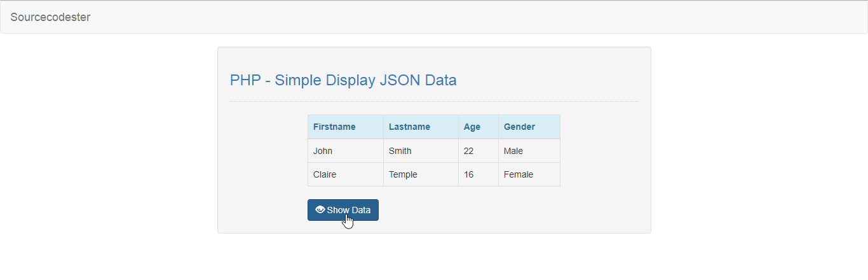Click the Age column header
Image resolution: width=868 pixels, height=280 pixels.
point(472,127)
